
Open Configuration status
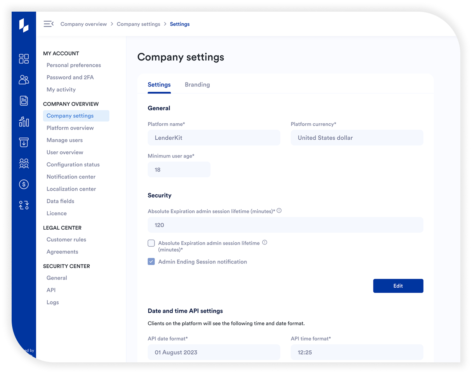73,165
